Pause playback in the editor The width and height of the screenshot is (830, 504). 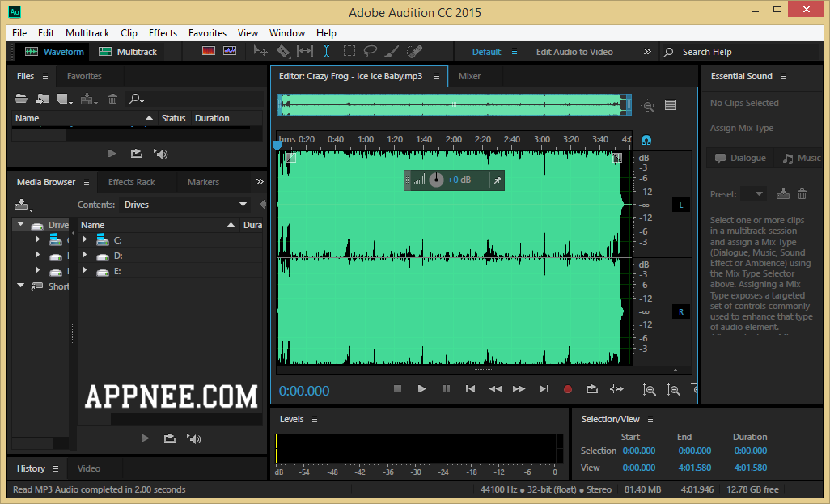click(447, 389)
